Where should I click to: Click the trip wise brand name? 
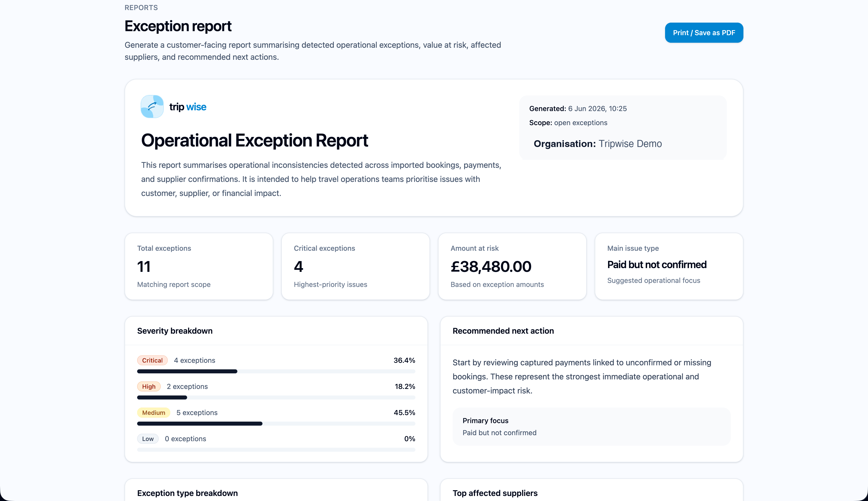click(188, 107)
